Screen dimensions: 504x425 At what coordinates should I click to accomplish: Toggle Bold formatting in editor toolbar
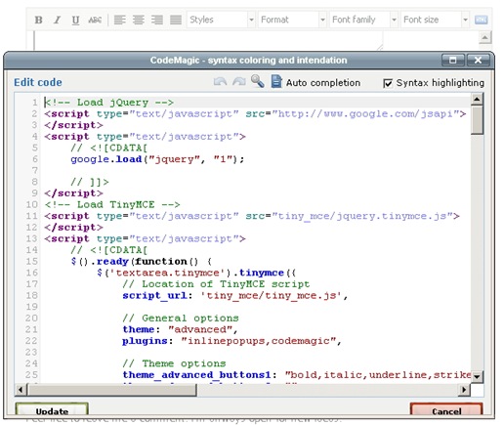coord(38,20)
